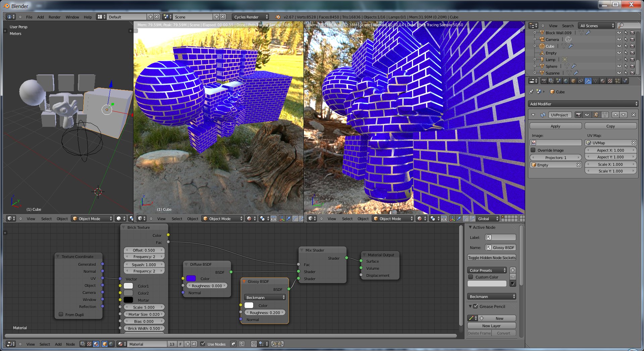Toggle visibility of Suzanne in outliner
The width and height of the screenshot is (644, 351).
pos(619,73)
